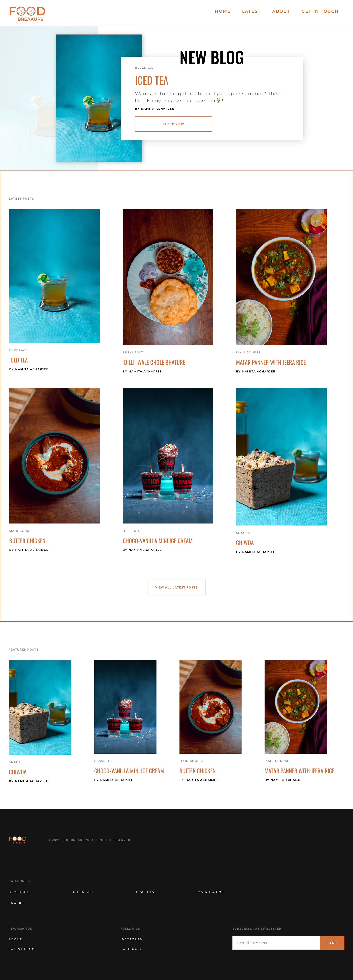This screenshot has height=980, width=353.
Task: Open Latest Blogs footer link
Action: click(x=23, y=949)
